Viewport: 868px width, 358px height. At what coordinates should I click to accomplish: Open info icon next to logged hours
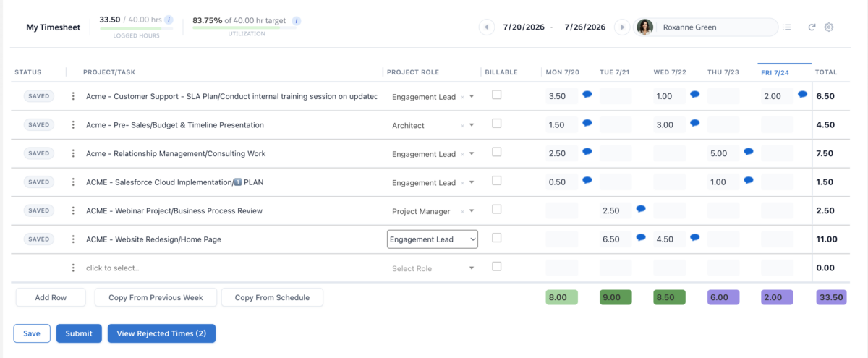click(x=169, y=20)
